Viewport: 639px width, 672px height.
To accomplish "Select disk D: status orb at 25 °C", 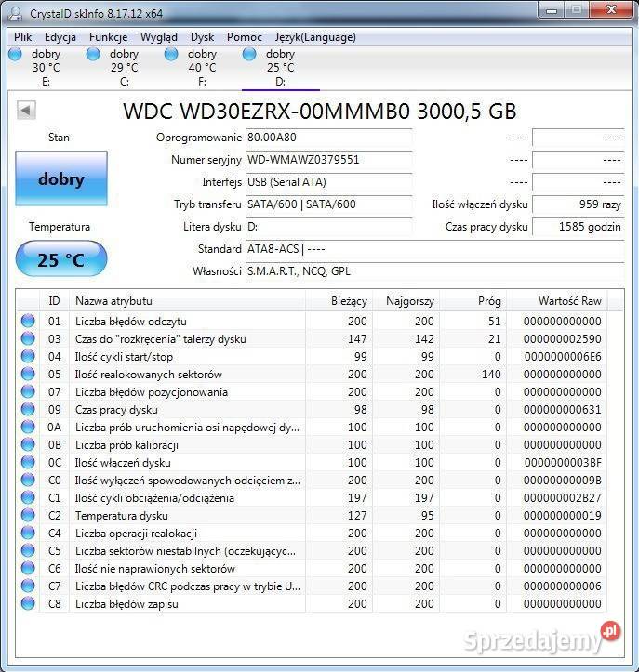I will tap(249, 55).
